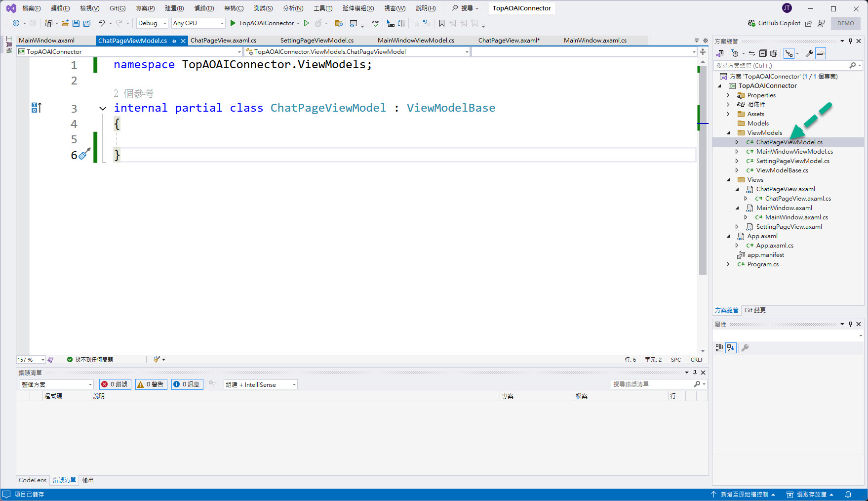The height and width of the screenshot is (501, 868).
Task: Collapse the Views folder node
Action: [x=728, y=180]
